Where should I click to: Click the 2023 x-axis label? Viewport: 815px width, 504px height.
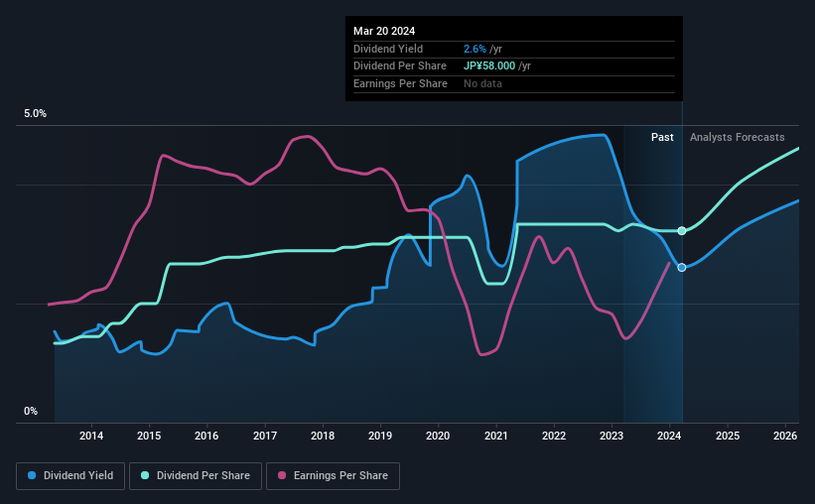tap(611, 436)
